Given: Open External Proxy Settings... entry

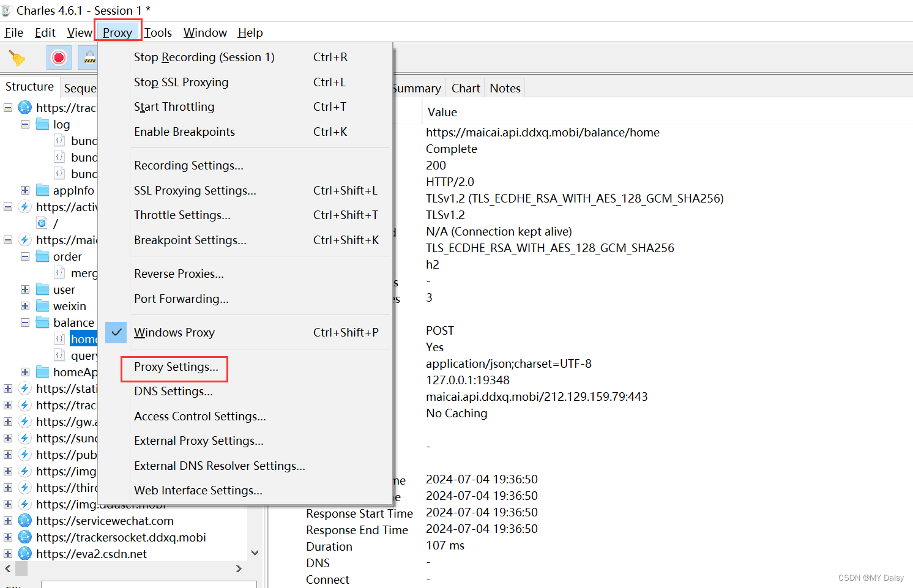Looking at the screenshot, I should (x=199, y=441).
